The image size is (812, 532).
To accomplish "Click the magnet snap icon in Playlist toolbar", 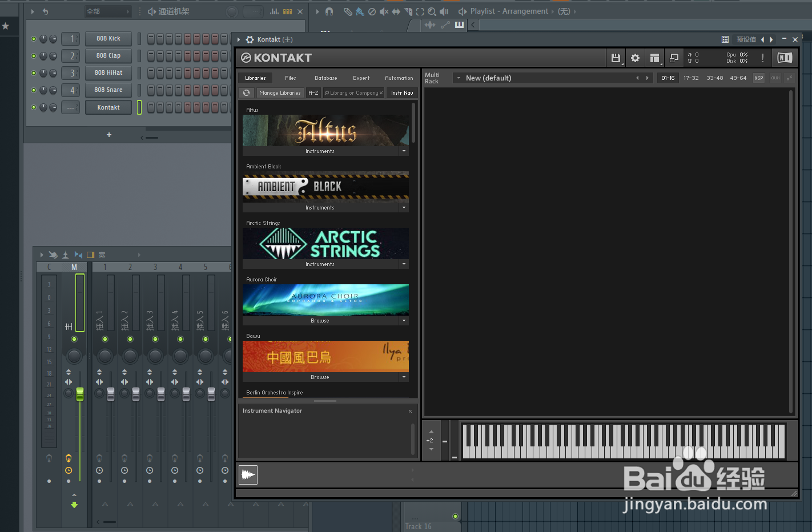I will pyautogui.click(x=329, y=11).
